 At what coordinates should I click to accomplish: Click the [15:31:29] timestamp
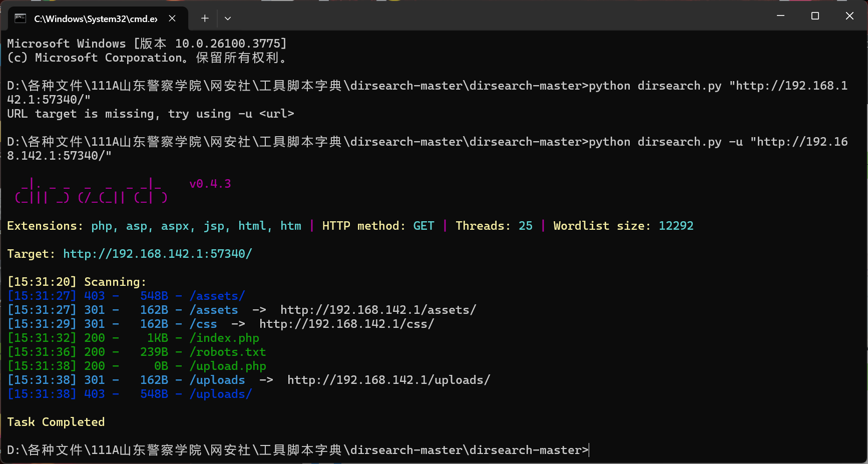tap(42, 324)
